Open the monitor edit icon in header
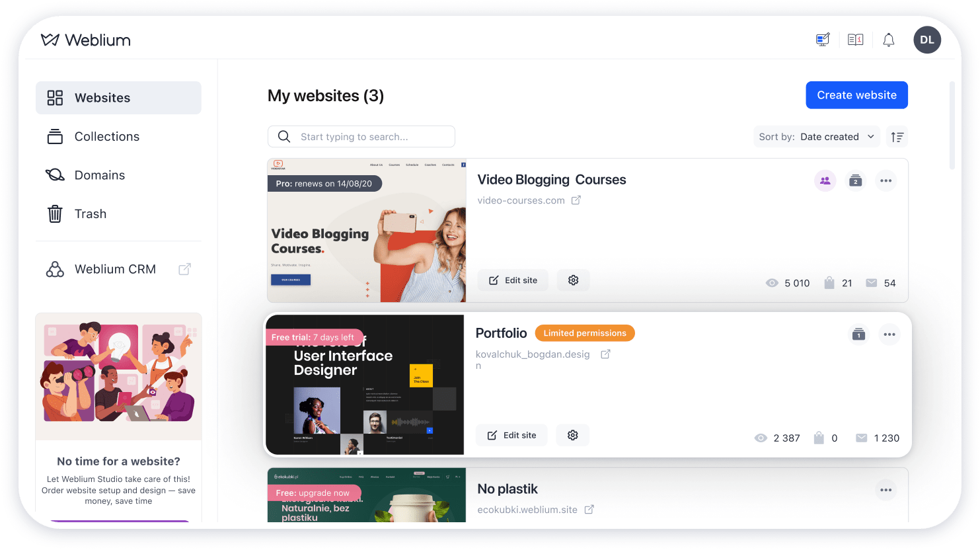The height and width of the screenshot is (550, 980). tap(823, 40)
